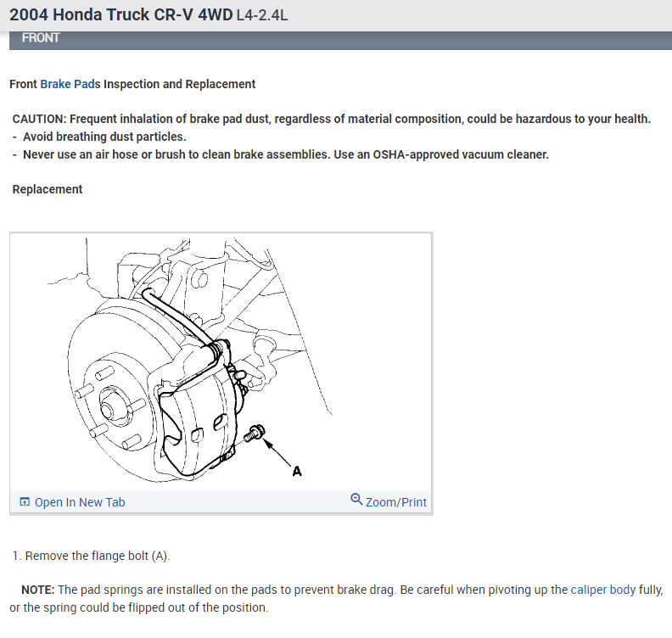Click the letter A label in diagram
This screenshot has height=638, width=672.
(x=297, y=472)
